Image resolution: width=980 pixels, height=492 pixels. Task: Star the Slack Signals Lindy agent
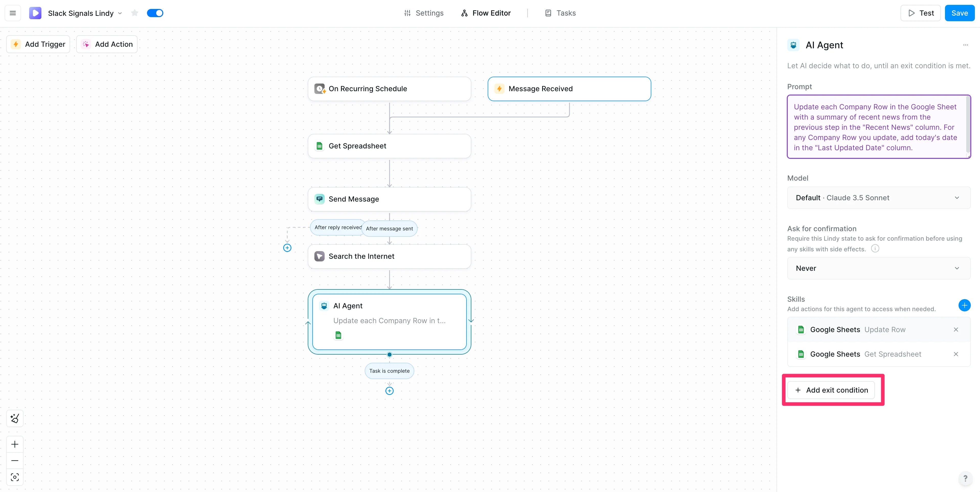(135, 13)
